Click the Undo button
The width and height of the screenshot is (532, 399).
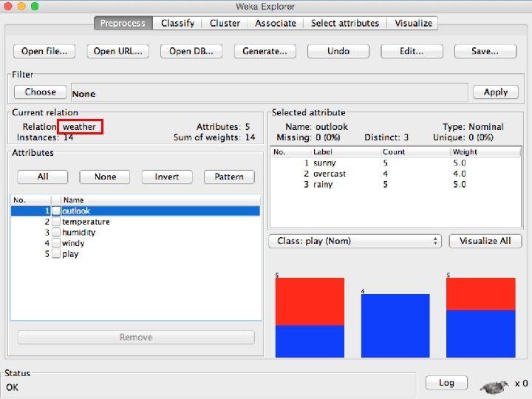click(x=338, y=51)
